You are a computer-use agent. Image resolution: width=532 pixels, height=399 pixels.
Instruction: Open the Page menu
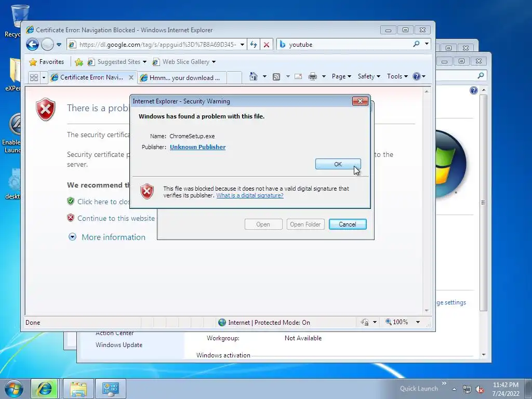(341, 76)
